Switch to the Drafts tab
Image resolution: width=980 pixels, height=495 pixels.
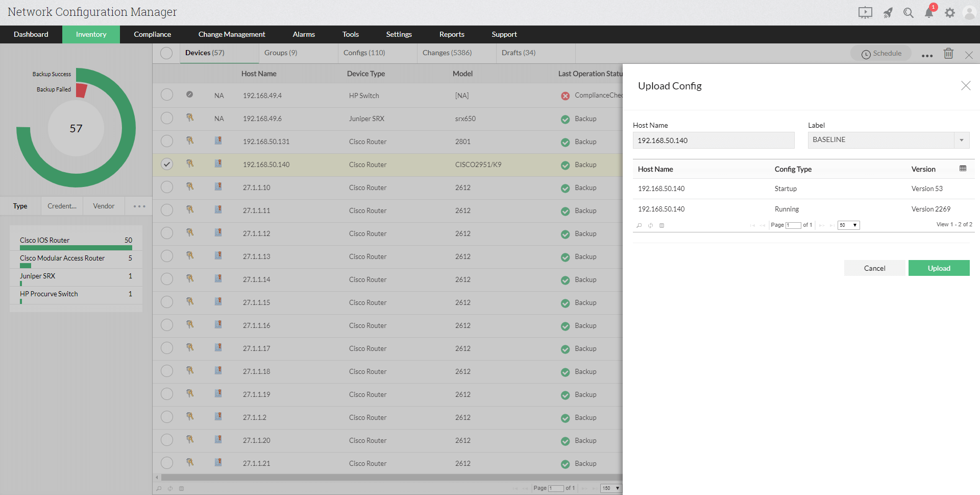click(518, 53)
